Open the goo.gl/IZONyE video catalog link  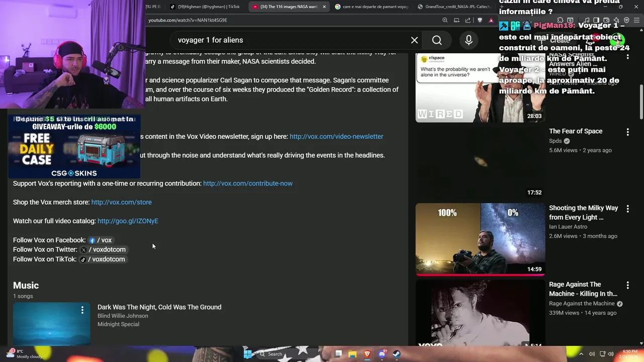pyautogui.click(x=128, y=221)
